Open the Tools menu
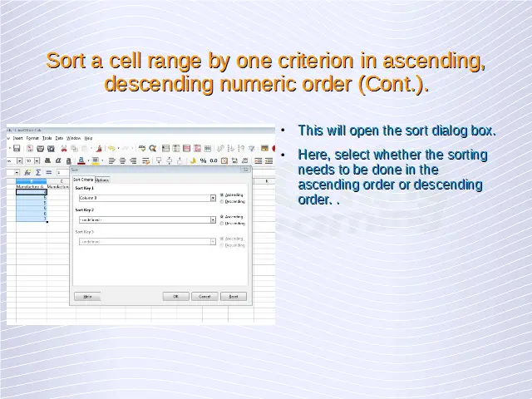The height and width of the screenshot is (399, 532). [x=47, y=138]
